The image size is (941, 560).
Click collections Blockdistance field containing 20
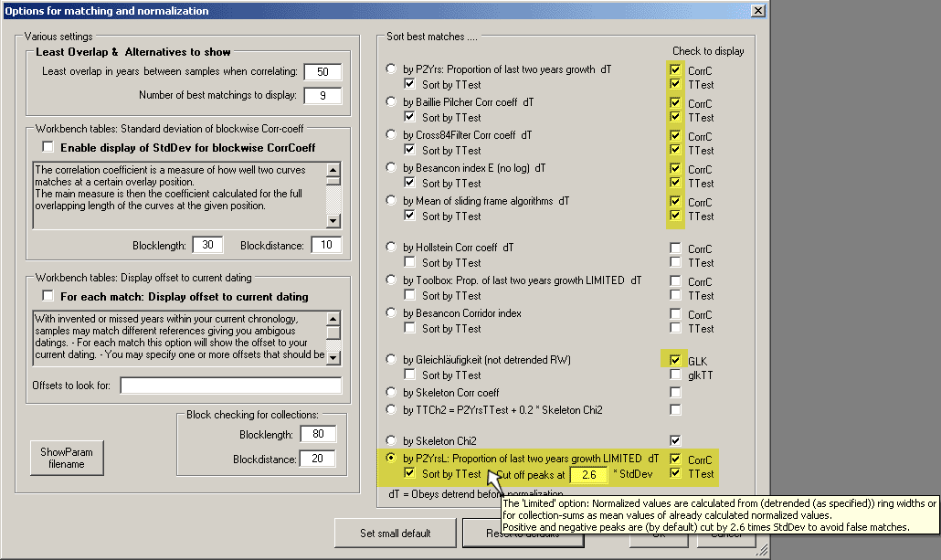(x=318, y=459)
